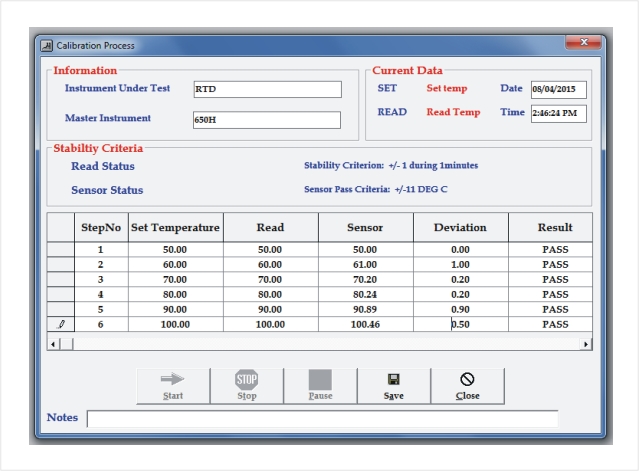
Task: Click the Deviation cell of step 6
Action: tap(461, 324)
